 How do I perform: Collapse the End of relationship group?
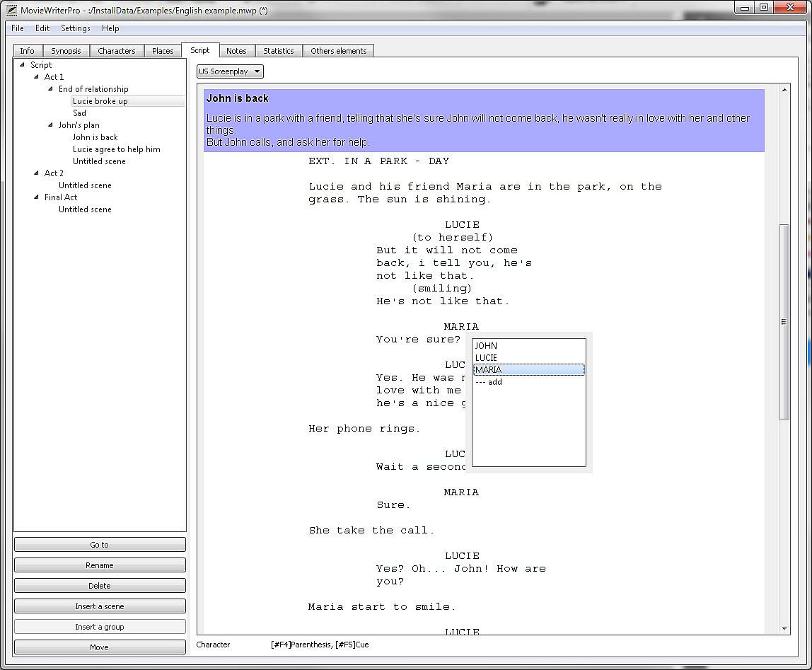click(x=51, y=89)
